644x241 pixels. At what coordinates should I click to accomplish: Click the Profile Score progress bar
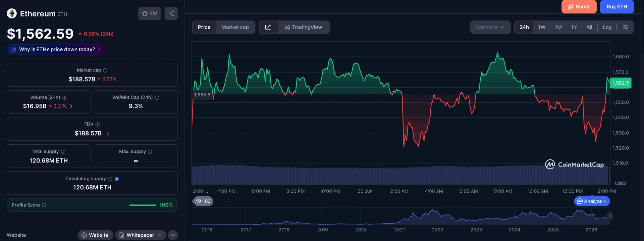[143, 205]
